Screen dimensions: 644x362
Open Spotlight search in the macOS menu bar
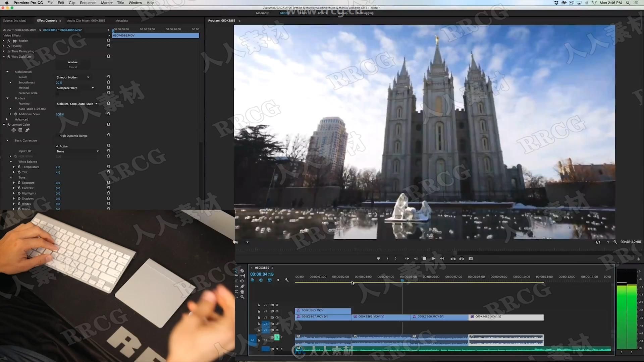click(628, 3)
